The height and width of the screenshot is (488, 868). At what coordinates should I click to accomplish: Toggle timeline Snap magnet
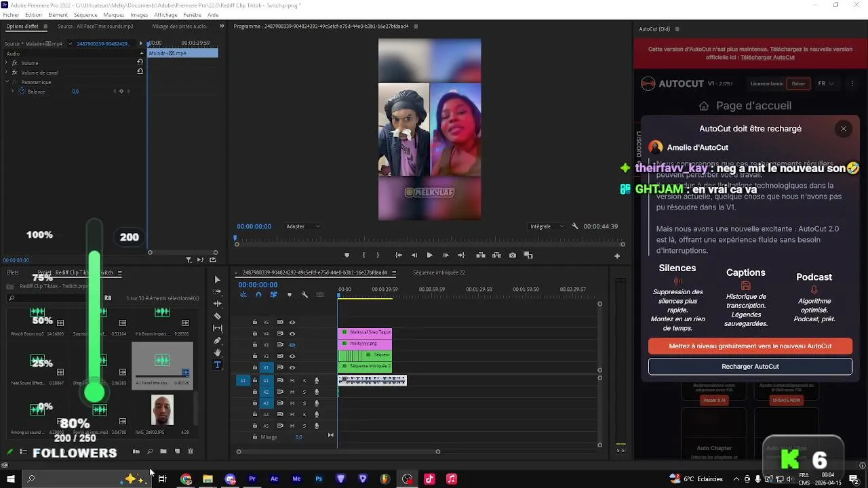(x=258, y=295)
